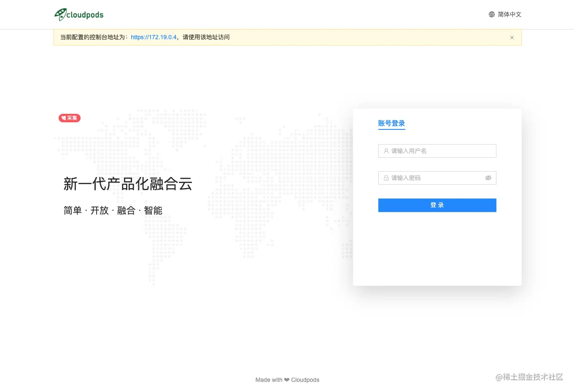This screenshot has width=574, height=392.
Task: Click the lock icon in password field
Action: click(x=386, y=178)
